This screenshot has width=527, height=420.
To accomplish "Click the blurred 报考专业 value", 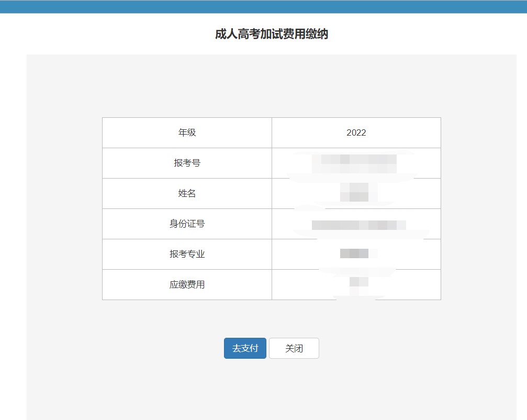I will click(354, 253).
